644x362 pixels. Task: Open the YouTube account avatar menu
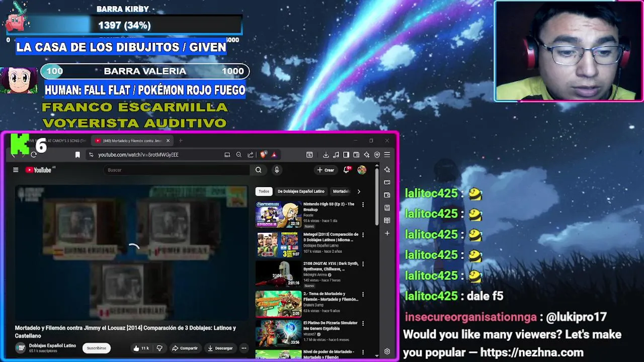(x=362, y=170)
